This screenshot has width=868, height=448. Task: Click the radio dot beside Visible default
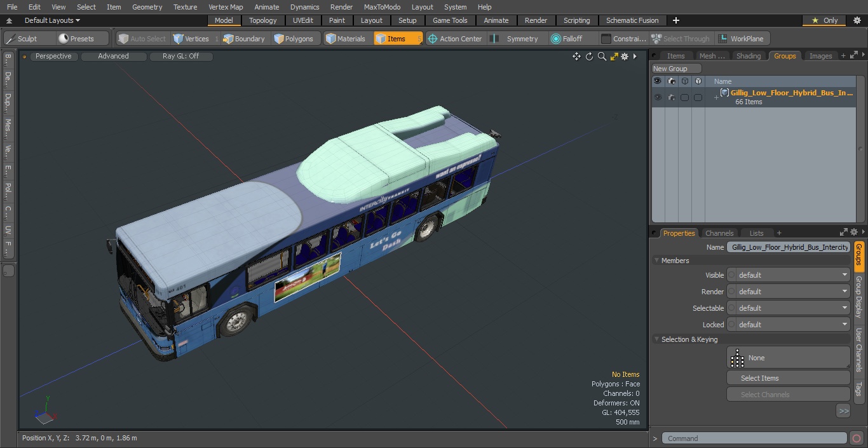pyautogui.click(x=731, y=275)
